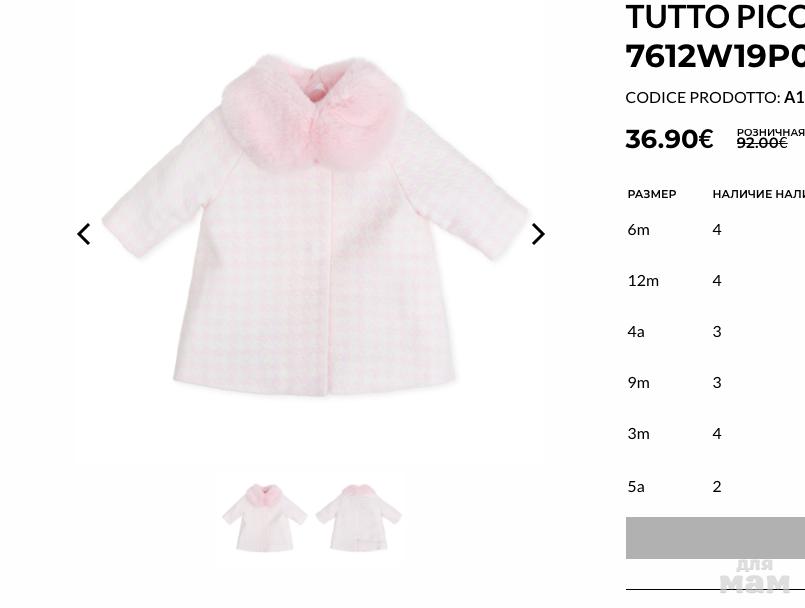805x608 pixels.
Task: Select the back view coat thumbnail
Action: click(x=358, y=518)
